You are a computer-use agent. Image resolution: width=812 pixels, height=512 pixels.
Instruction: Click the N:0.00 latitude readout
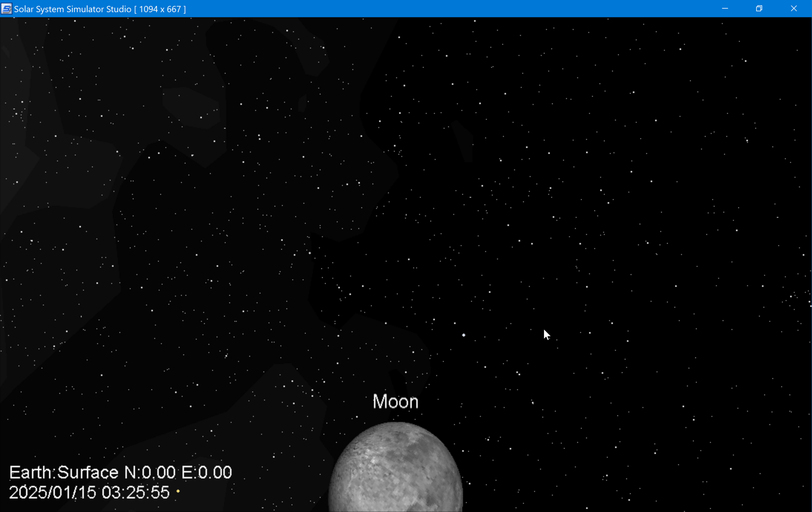pyautogui.click(x=150, y=473)
